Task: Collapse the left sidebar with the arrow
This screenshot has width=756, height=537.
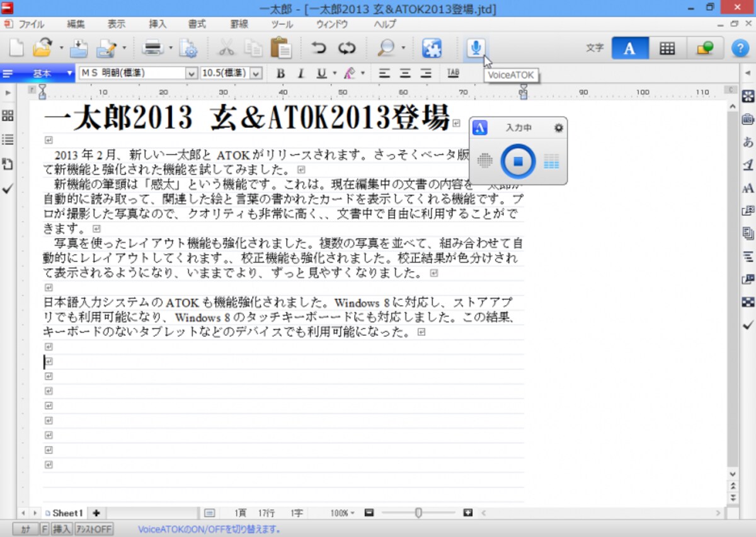Action: click(x=8, y=93)
